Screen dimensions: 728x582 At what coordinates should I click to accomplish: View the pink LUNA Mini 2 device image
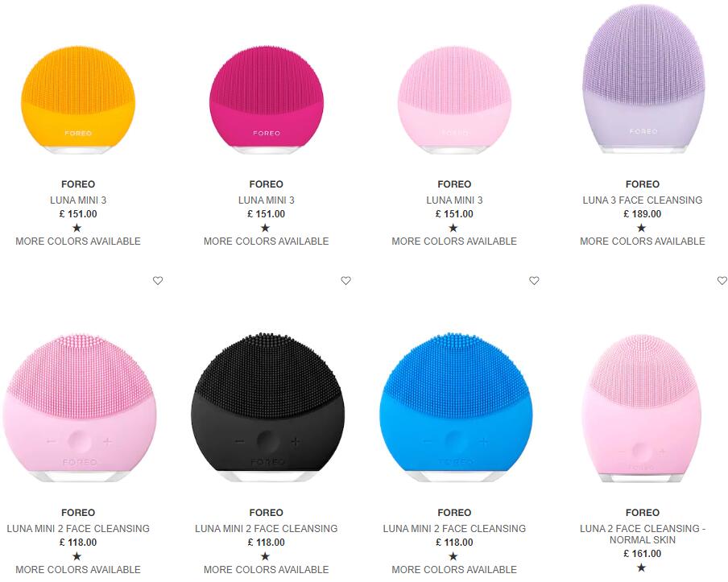click(80, 407)
